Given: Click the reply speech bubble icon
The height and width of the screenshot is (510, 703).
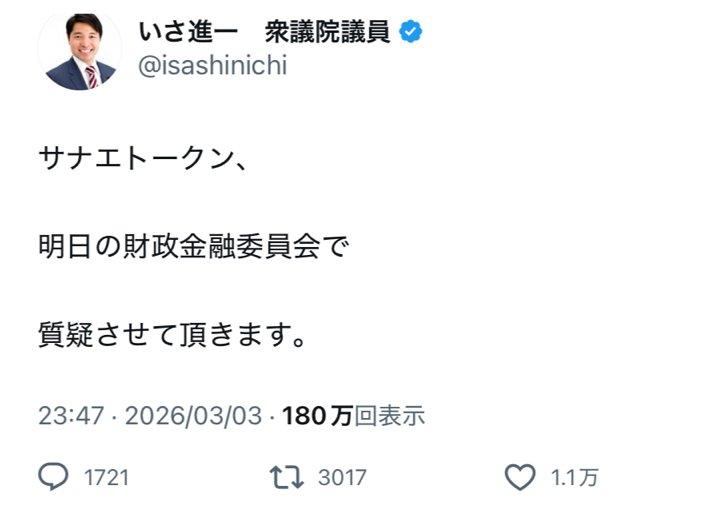Looking at the screenshot, I should coord(52,478).
